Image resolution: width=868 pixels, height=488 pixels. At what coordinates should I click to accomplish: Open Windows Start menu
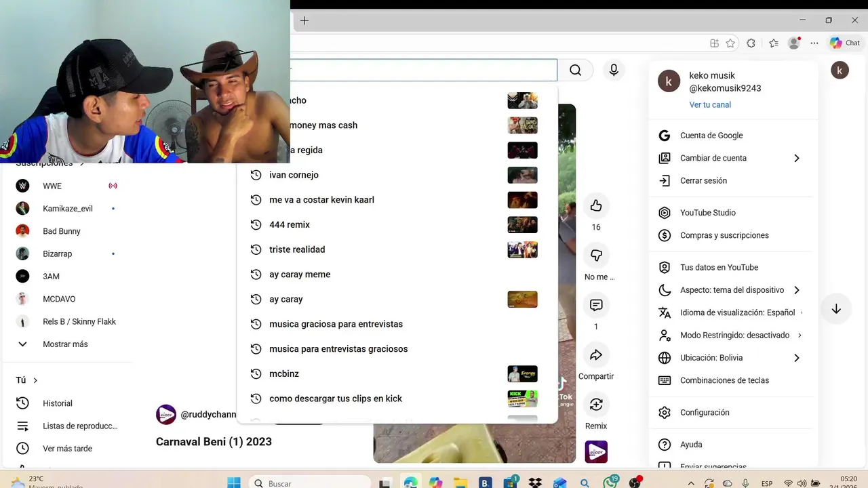234,483
